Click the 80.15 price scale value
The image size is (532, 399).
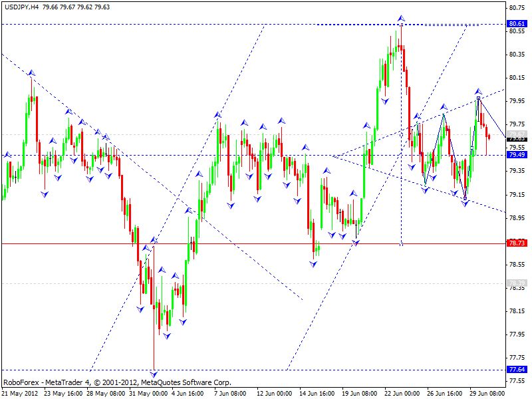[x=517, y=78]
